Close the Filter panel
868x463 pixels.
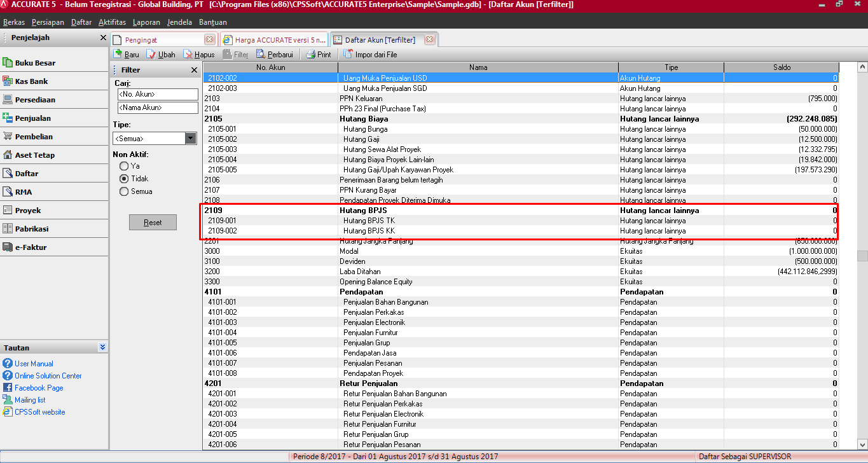(194, 70)
